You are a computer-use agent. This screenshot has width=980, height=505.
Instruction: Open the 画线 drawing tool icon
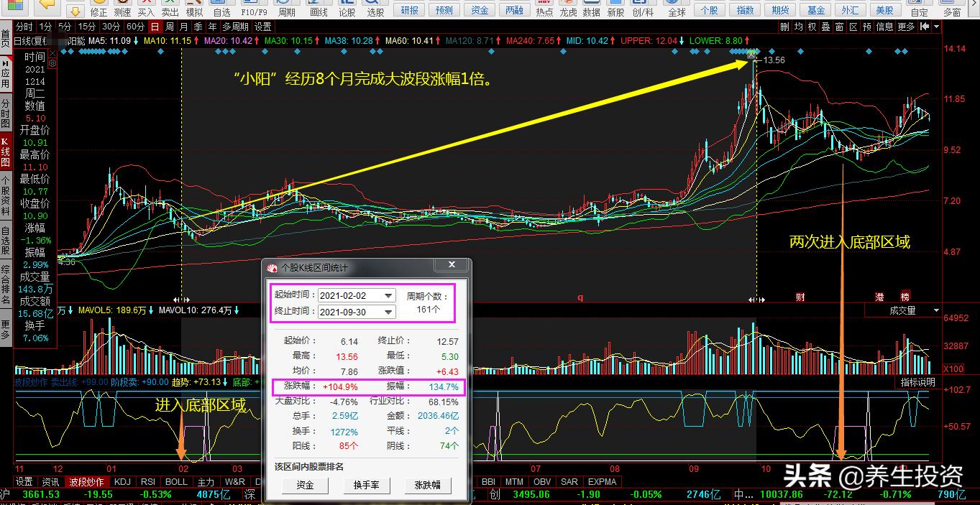319,10
